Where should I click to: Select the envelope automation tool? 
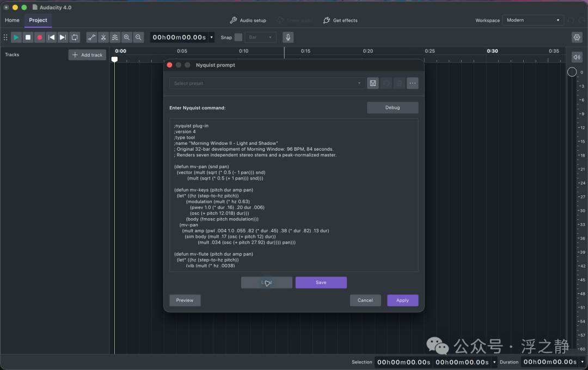91,38
